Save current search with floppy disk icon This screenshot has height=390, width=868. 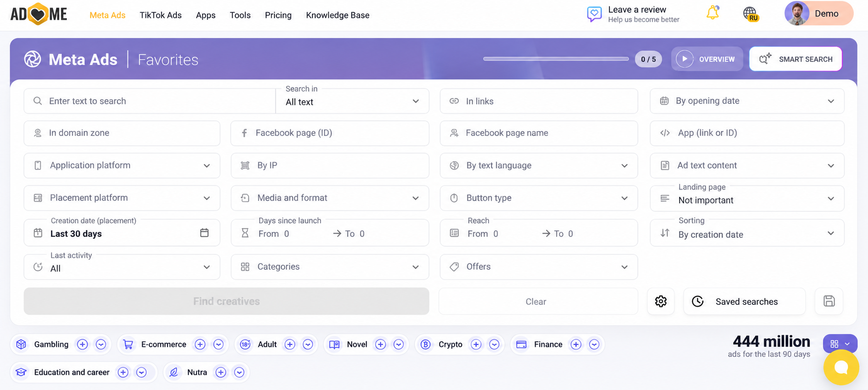pos(829,301)
